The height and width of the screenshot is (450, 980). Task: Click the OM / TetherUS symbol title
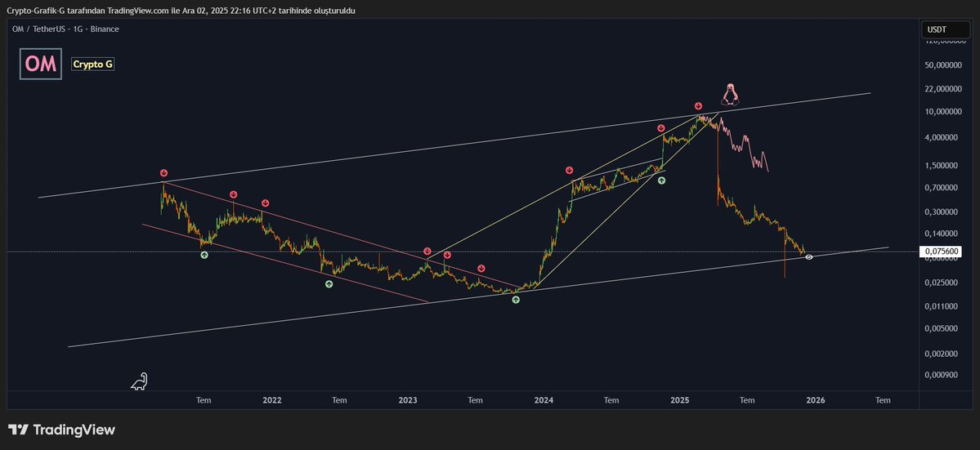tap(38, 29)
